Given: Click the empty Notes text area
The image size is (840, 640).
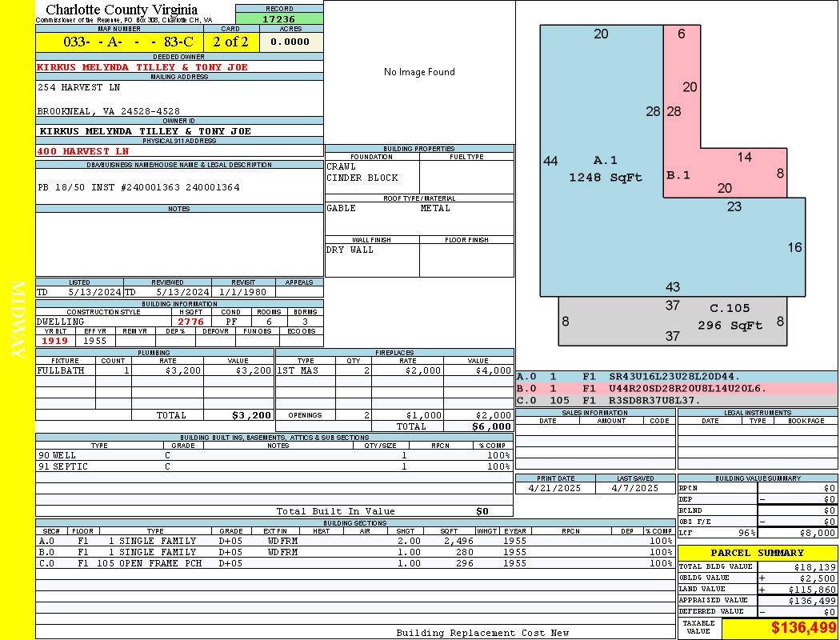Looking at the screenshot, I should click(x=179, y=244).
